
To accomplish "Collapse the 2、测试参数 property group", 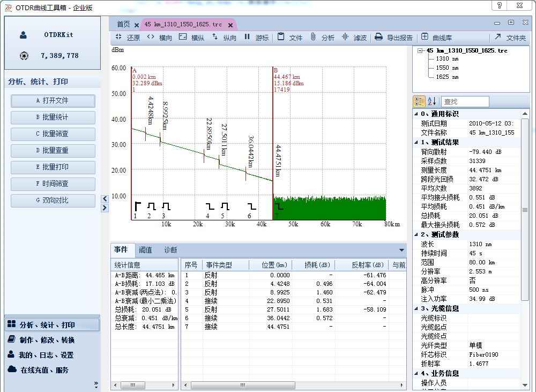I will pos(416,234).
